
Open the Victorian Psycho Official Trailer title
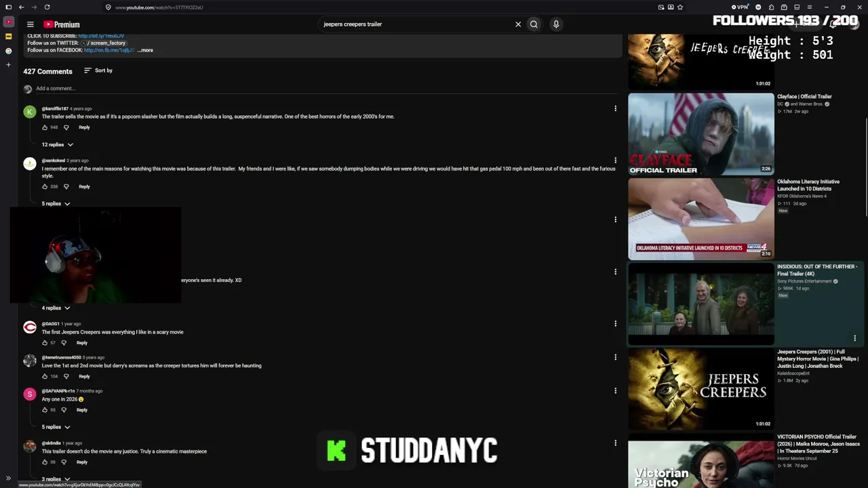(818, 444)
